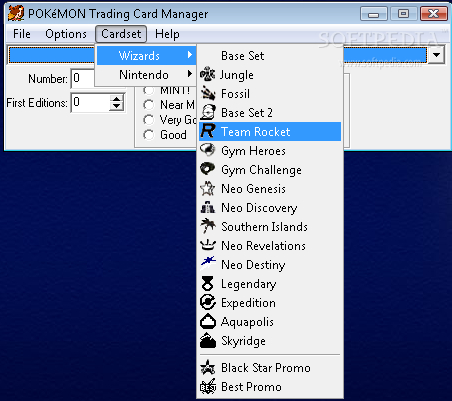Image resolution: width=452 pixels, height=401 pixels.
Task: Choose the Good condition radio button
Action: pos(148,135)
